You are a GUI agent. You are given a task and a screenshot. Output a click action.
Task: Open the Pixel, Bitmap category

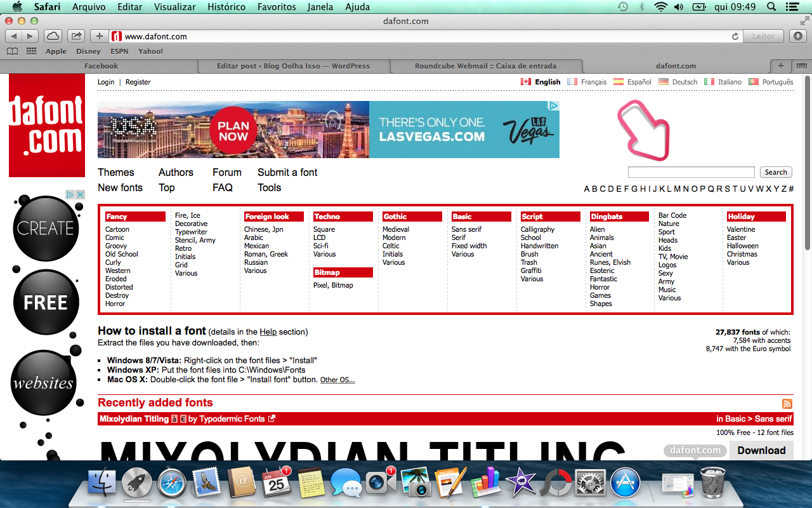(x=333, y=285)
